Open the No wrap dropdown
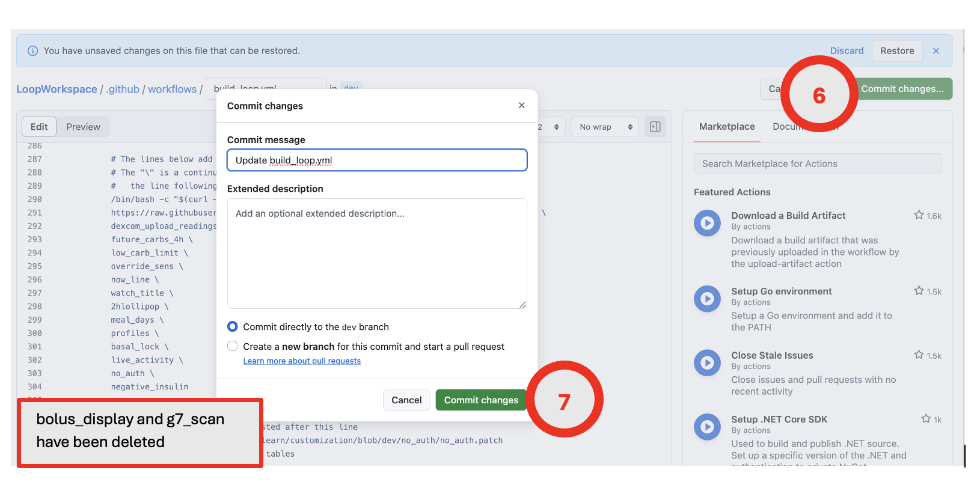980x500 pixels. tap(604, 127)
